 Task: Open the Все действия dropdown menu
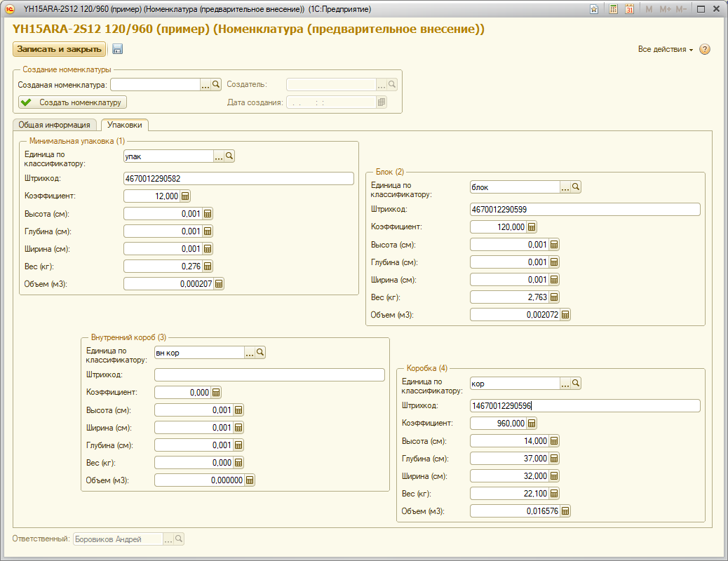(665, 50)
